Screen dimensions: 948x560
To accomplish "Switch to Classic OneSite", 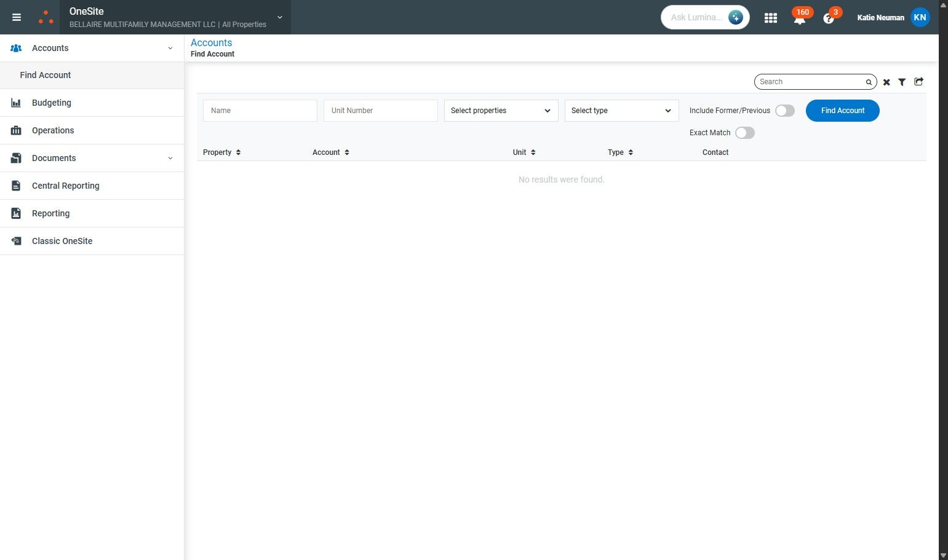I will tap(92, 241).
